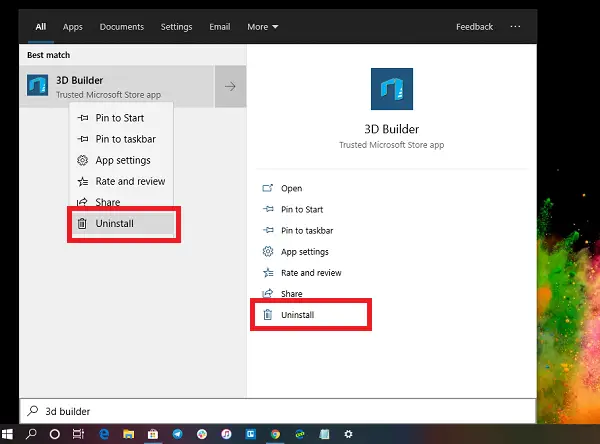Click 3D Builder icon in best match row
The height and width of the screenshot is (444, 600).
pos(38,86)
